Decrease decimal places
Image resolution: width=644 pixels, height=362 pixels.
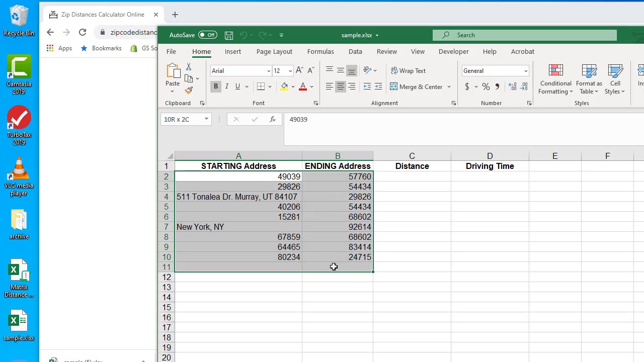[524, 86]
